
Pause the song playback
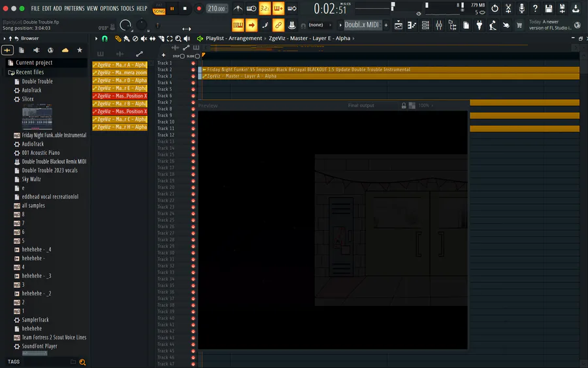click(172, 8)
